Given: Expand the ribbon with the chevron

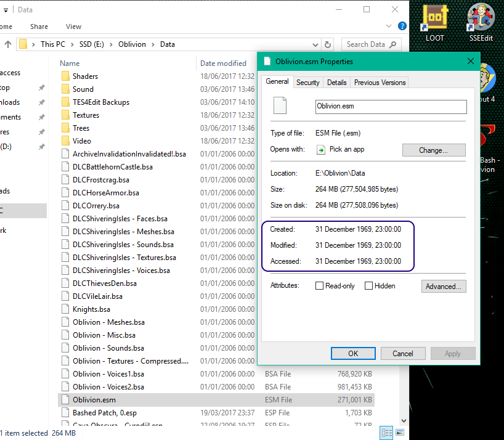Looking at the screenshot, I should coord(389,26).
